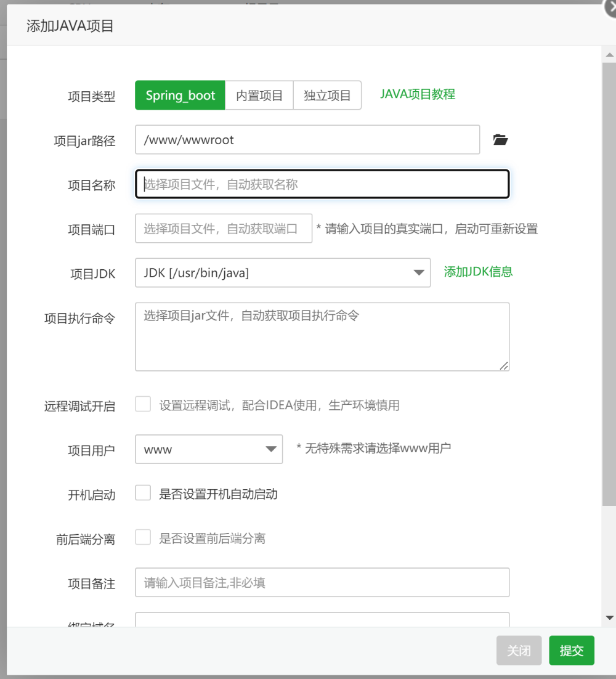Click the 项目备注 remarks field

pos(322,582)
